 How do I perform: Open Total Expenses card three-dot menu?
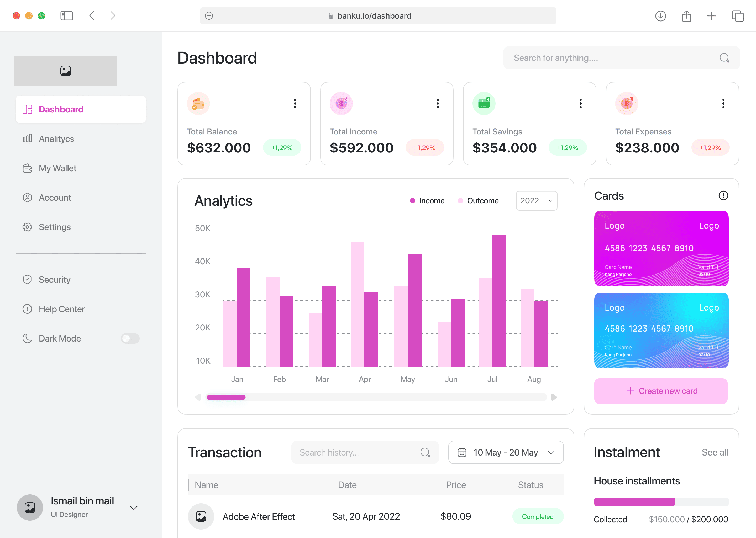pyautogui.click(x=723, y=104)
